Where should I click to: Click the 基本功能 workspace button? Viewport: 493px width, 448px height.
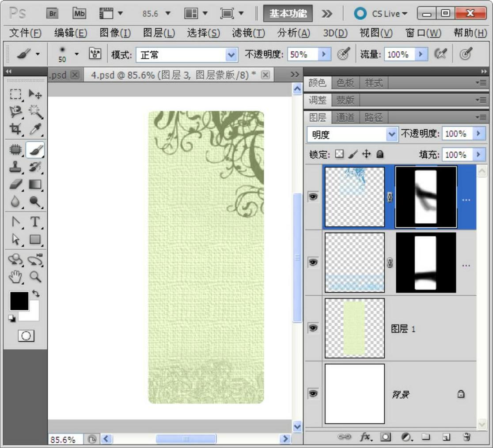pyautogui.click(x=288, y=14)
